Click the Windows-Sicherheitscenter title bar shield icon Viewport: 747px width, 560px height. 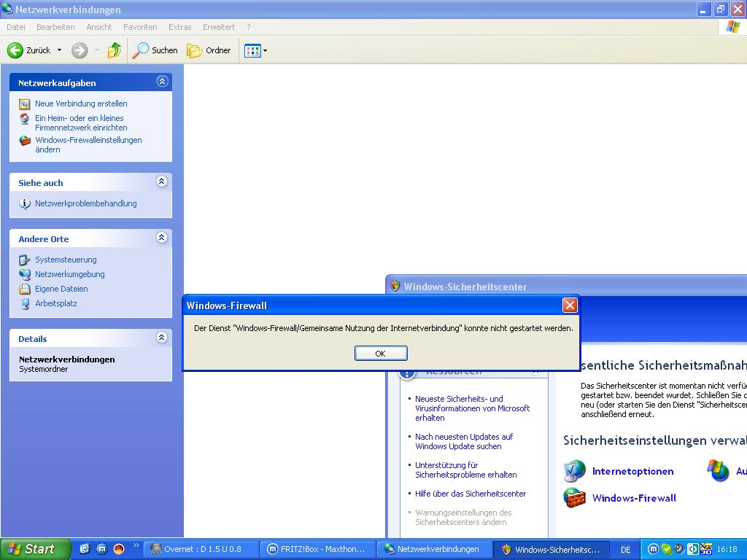tap(395, 286)
